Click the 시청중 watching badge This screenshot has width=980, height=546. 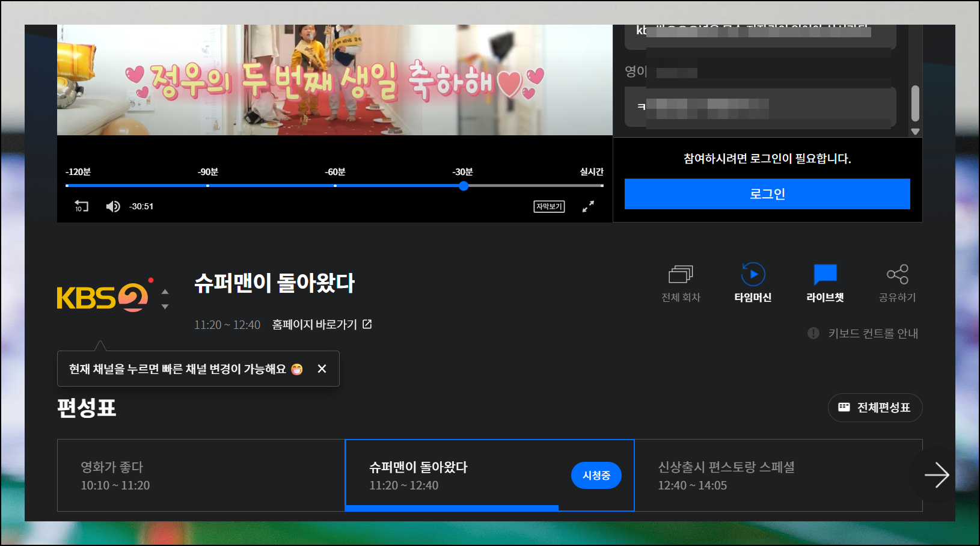click(596, 475)
